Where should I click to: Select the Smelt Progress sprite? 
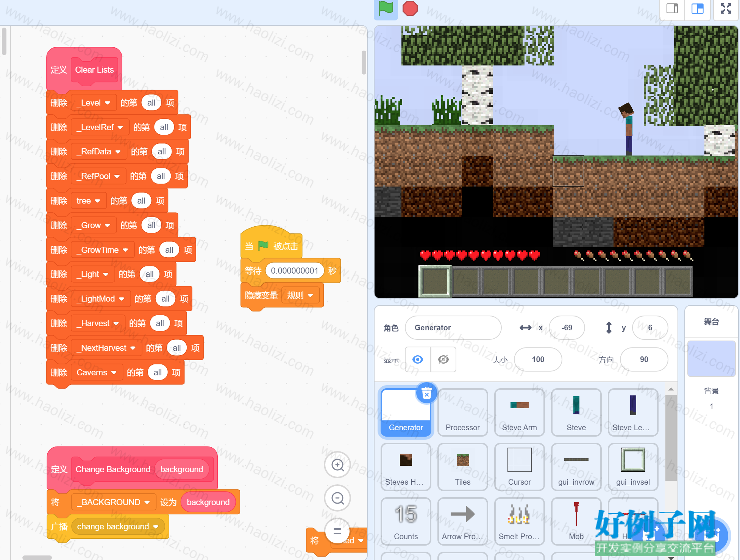pos(519,521)
